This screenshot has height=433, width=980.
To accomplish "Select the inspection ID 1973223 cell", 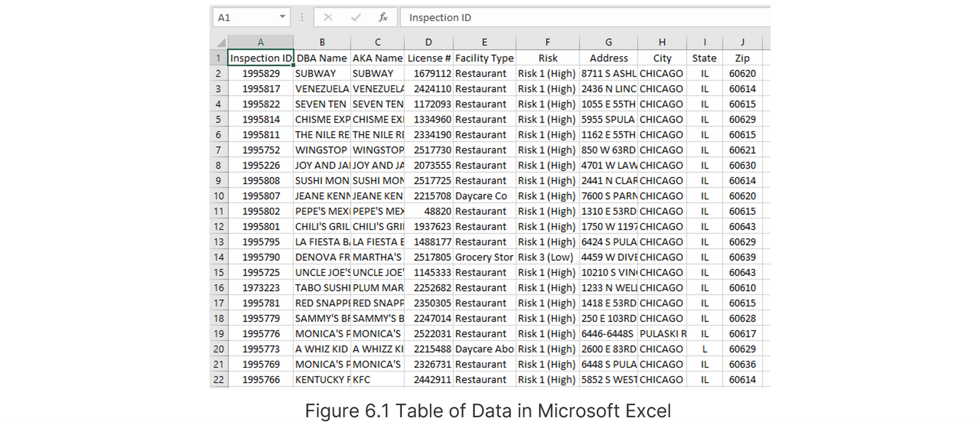I will [x=261, y=288].
